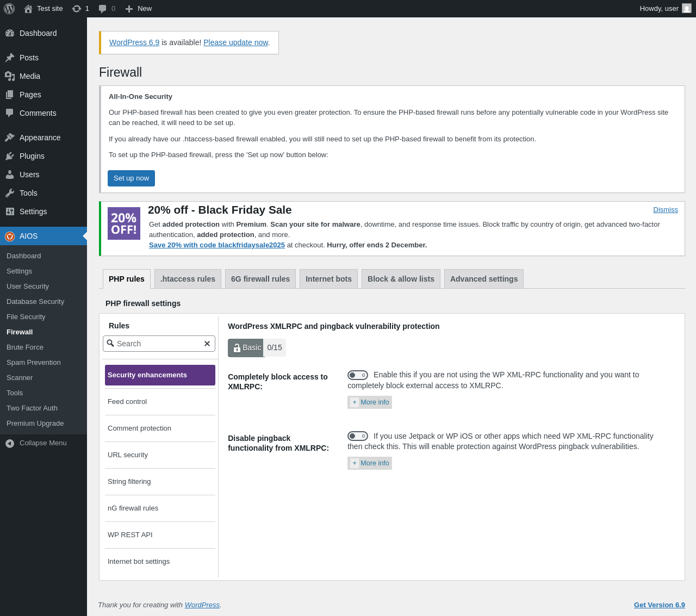The width and height of the screenshot is (696, 616).
Task: Open the Internet bots tab
Action: point(328,279)
